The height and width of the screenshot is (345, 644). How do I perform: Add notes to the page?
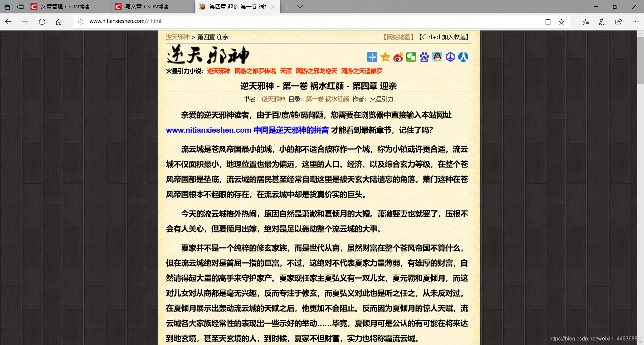point(602,22)
